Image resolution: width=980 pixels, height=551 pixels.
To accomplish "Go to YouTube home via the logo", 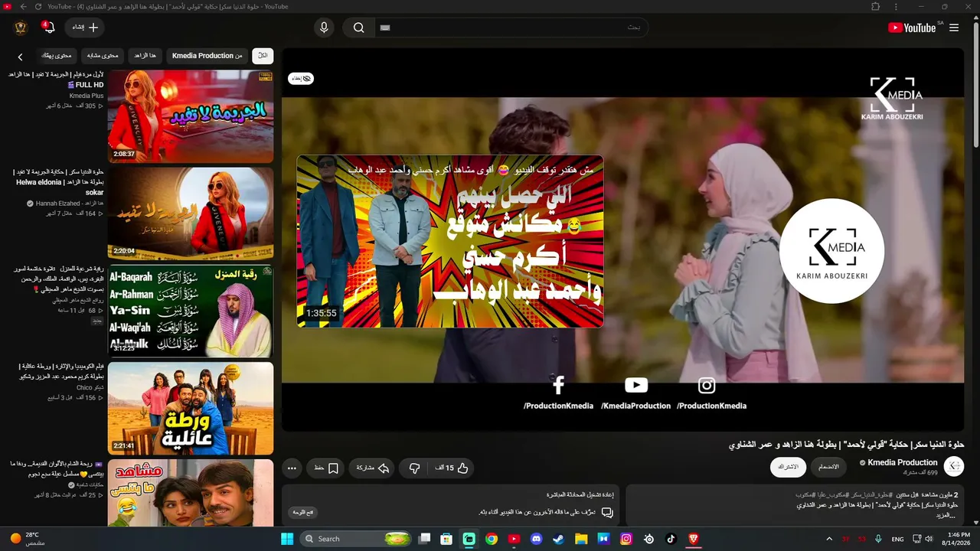I will click(913, 28).
